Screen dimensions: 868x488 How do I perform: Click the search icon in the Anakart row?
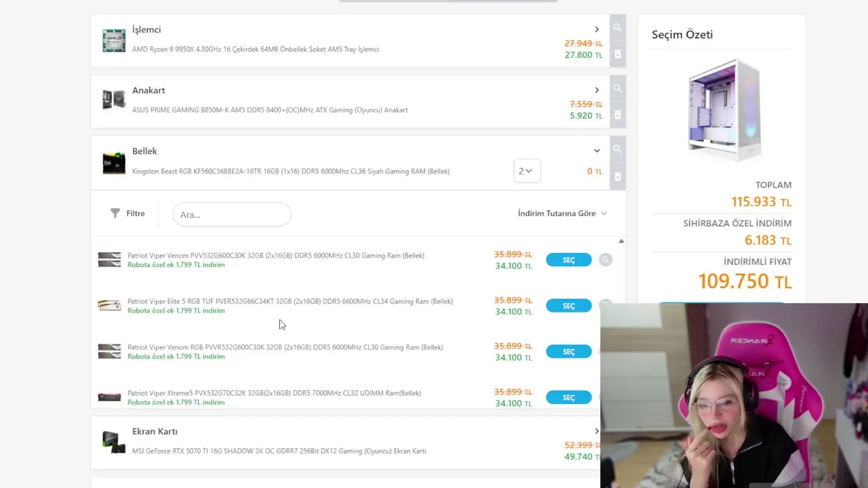click(x=617, y=89)
